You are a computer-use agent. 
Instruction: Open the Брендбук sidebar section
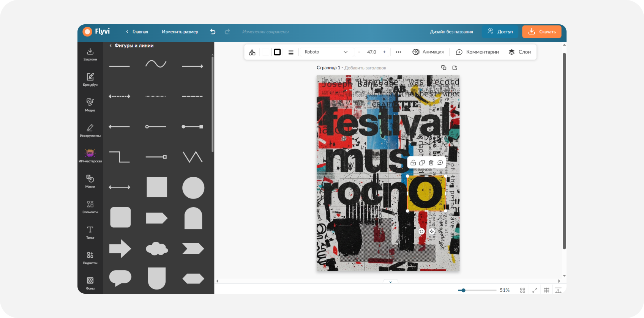(90, 80)
